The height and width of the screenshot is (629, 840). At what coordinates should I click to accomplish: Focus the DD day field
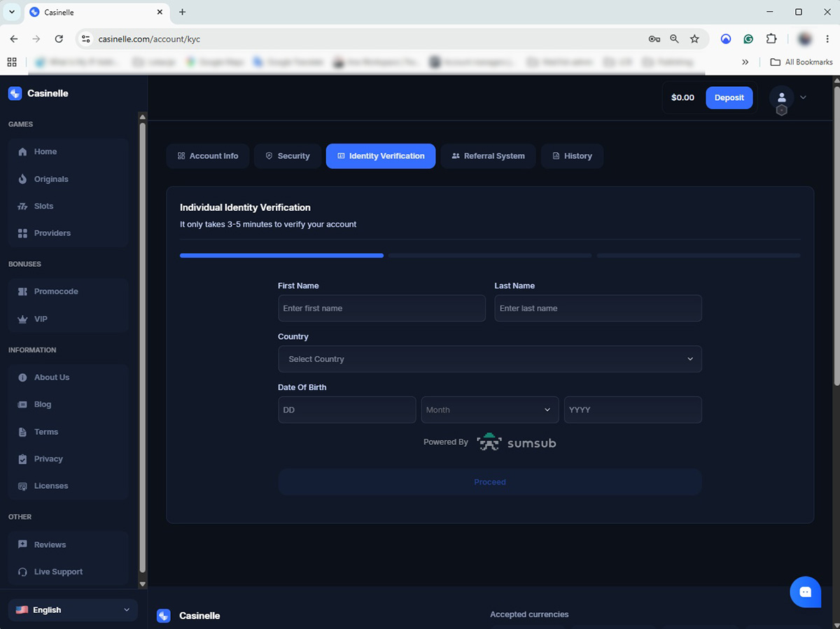(x=347, y=410)
